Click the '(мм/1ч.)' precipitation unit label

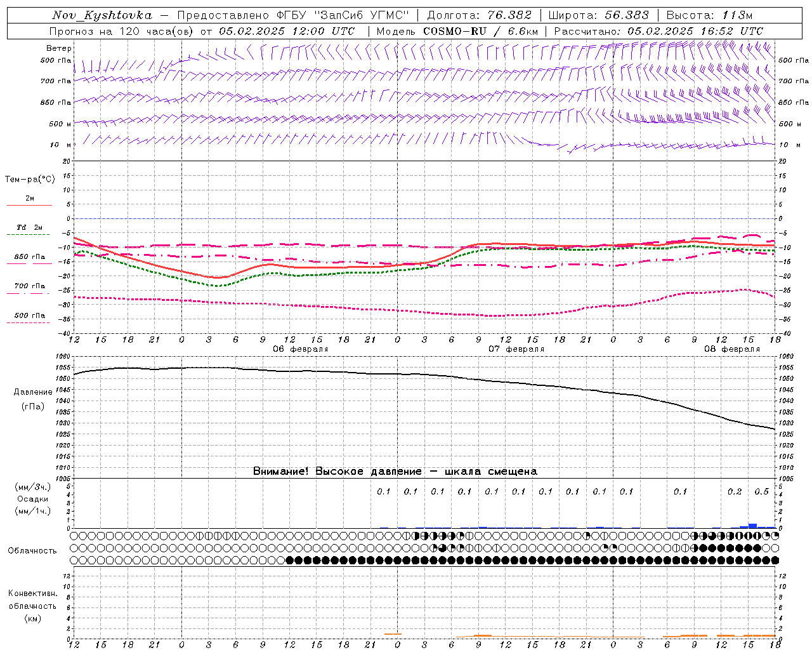coord(33,511)
